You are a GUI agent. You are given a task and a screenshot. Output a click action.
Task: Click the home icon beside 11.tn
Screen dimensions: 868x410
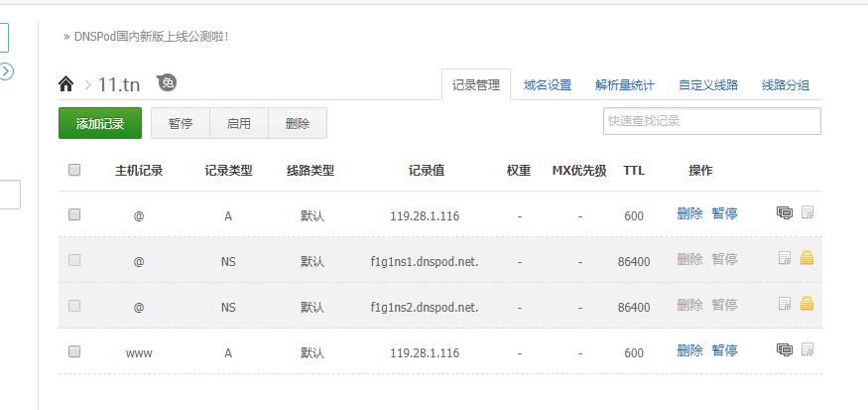pos(66,84)
